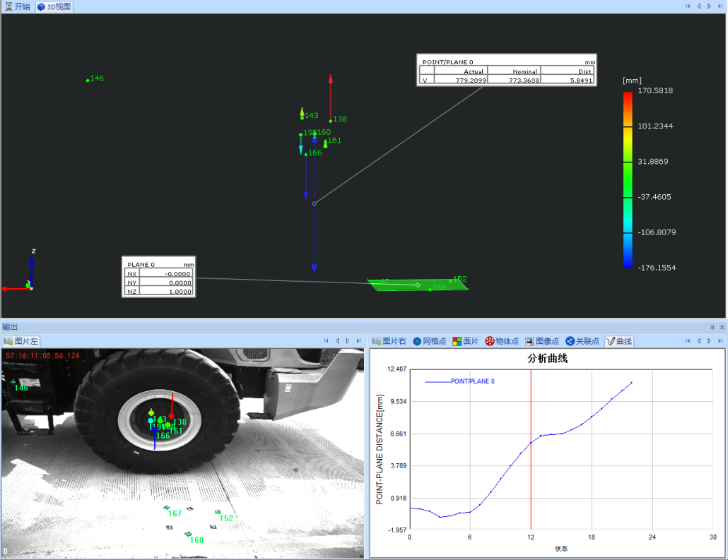Switch to the 开始 tab
The width and height of the screenshot is (728, 560).
tap(18, 6)
